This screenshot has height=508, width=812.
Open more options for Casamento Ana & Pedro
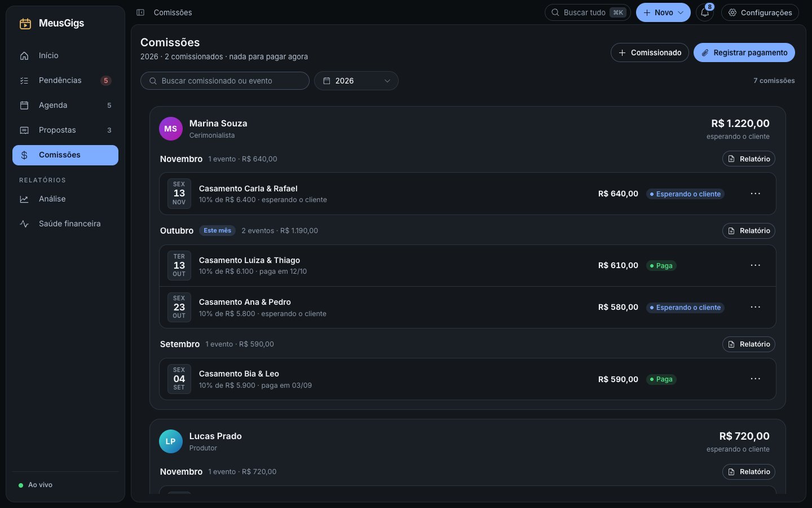pyautogui.click(x=756, y=307)
